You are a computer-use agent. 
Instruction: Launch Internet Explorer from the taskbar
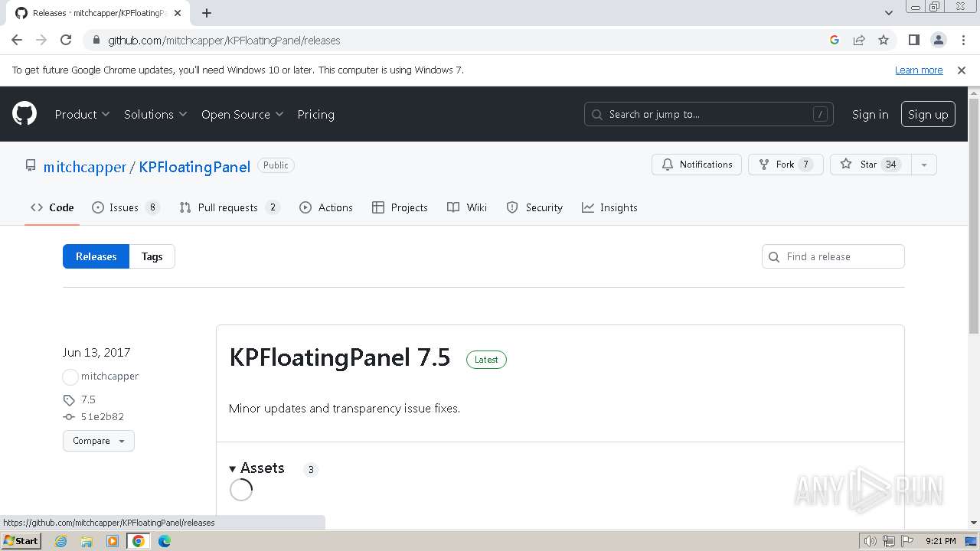pos(60,541)
